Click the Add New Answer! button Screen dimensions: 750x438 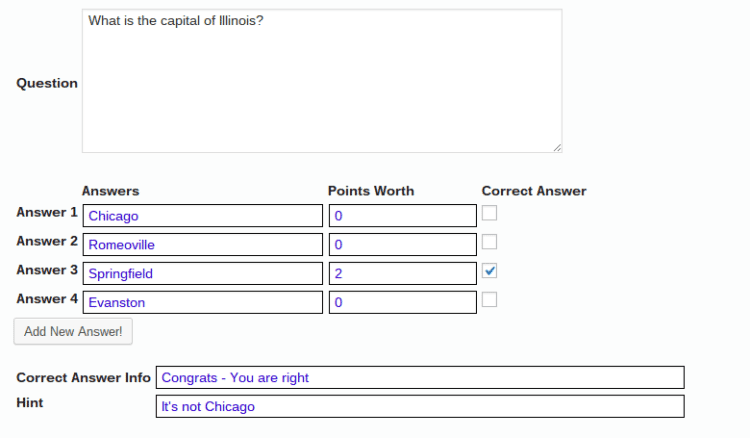[73, 331]
